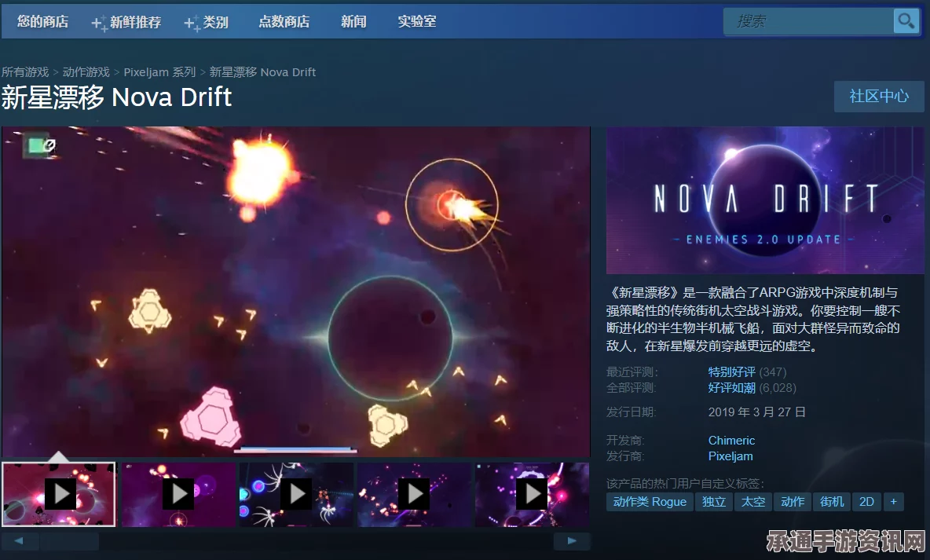
Task: Click the release date 2019 年 3 月 27 日
Action: click(x=757, y=412)
